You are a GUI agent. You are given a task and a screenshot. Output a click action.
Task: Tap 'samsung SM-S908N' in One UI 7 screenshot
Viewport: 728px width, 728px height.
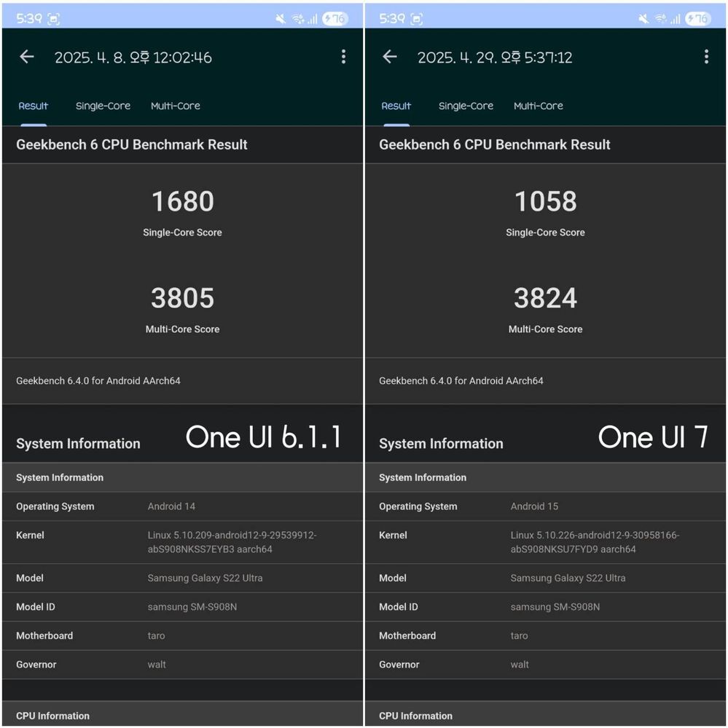point(555,607)
